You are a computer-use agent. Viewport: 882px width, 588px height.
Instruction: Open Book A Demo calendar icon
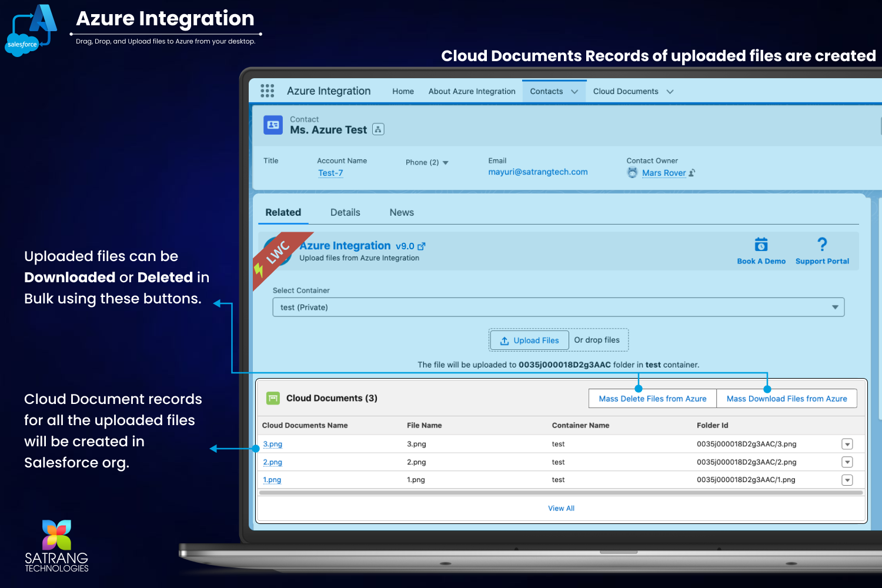coord(761,244)
